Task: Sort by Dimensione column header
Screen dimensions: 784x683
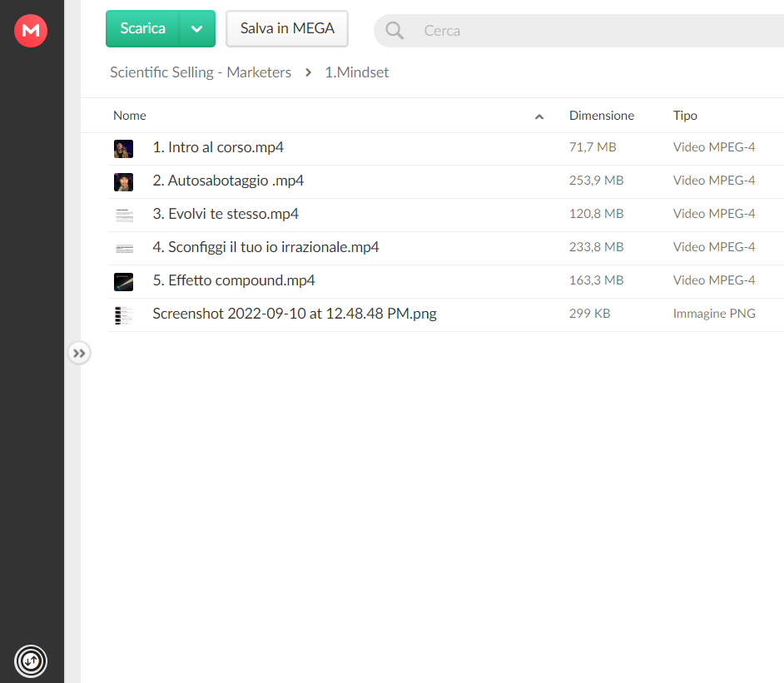Action: point(602,116)
